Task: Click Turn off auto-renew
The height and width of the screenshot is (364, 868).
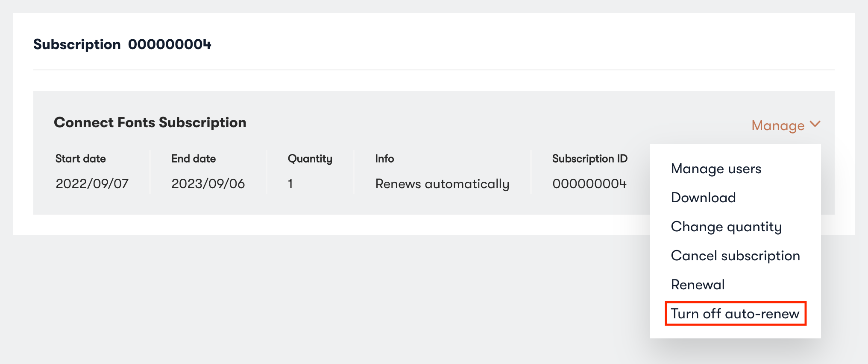Action: (x=735, y=314)
